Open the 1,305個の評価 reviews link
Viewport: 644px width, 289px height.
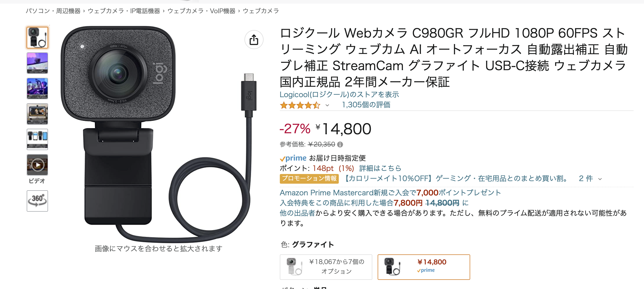pos(366,105)
